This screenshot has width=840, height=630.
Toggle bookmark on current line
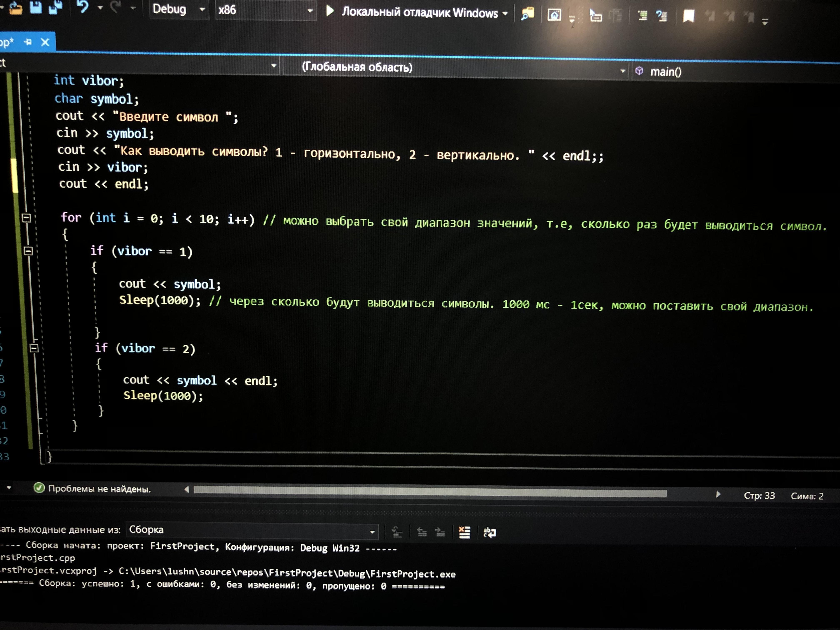(x=689, y=16)
